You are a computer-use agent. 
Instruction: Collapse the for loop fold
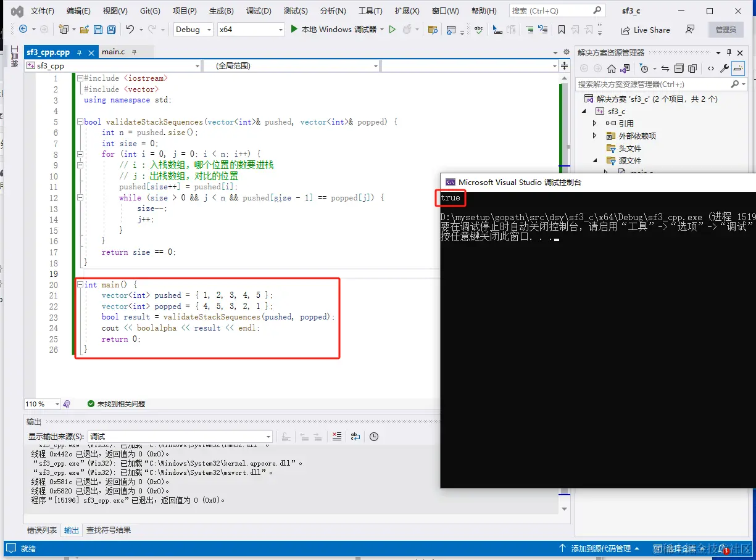pyautogui.click(x=80, y=154)
